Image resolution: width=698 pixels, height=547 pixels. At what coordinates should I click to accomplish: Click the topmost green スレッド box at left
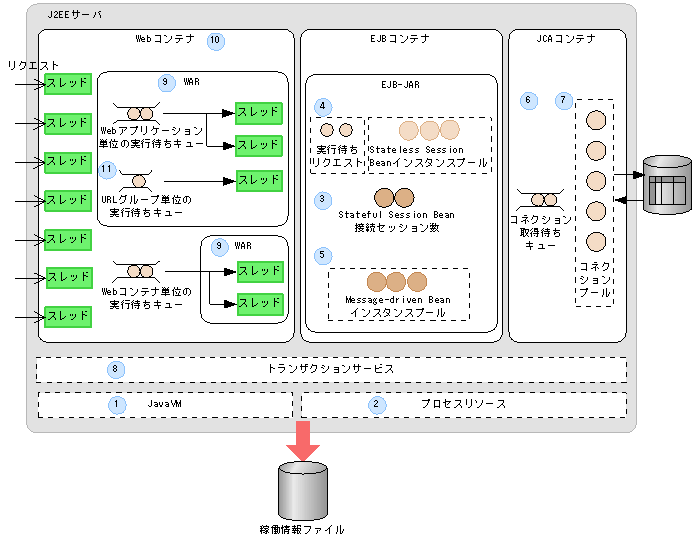point(68,84)
